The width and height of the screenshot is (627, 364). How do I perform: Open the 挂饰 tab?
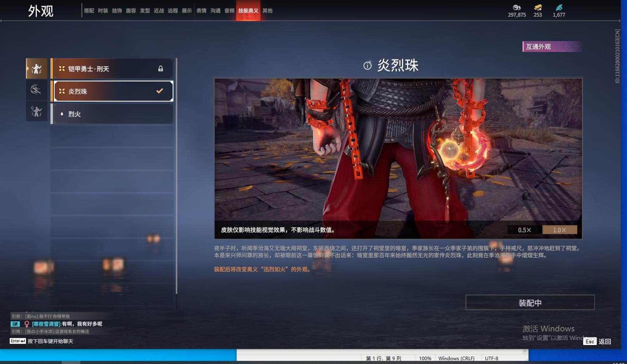click(x=117, y=10)
